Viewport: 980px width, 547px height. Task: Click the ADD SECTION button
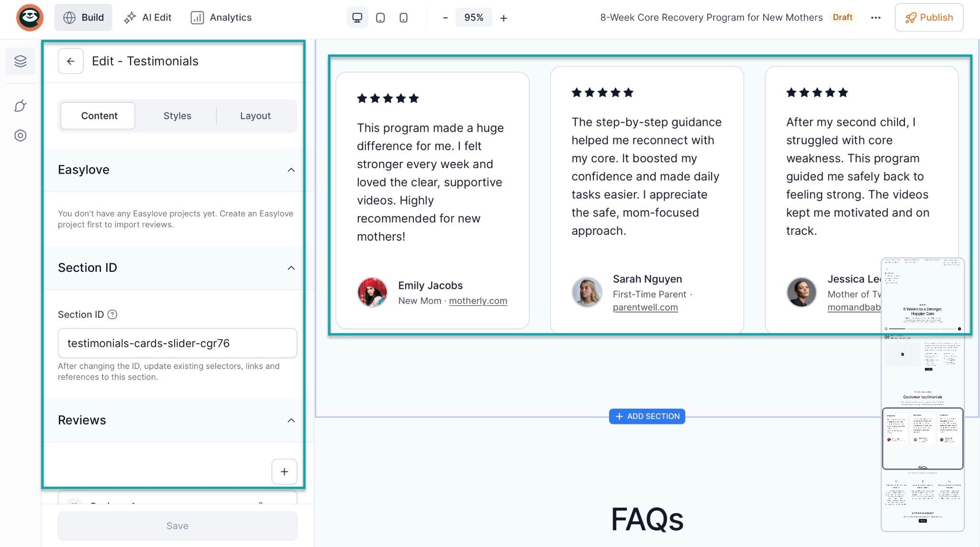(x=647, y=416)
